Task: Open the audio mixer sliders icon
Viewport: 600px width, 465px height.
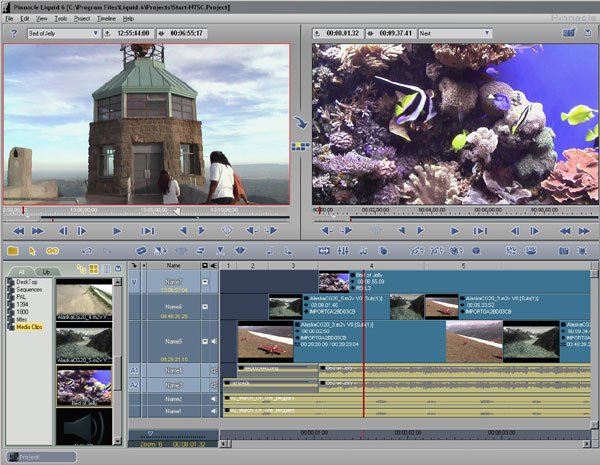Action: point(343,251)
